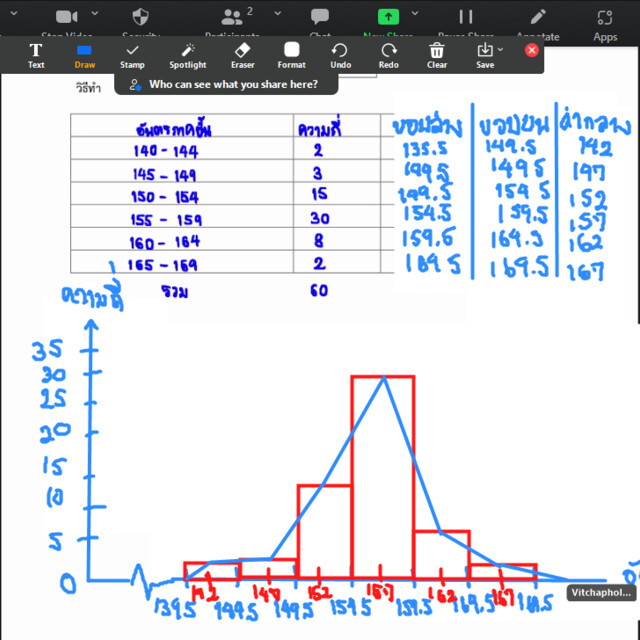Screen dimensions: 640x640
Task: Open the Apps panel
Action: pyautogui.click(x=605, y=20)
